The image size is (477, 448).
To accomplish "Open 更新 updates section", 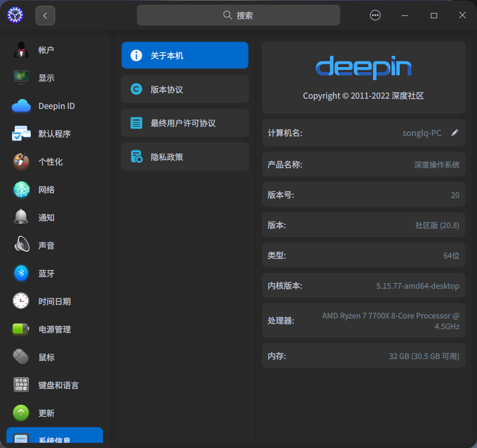I will pyautogui.click(x=47, y=413).
